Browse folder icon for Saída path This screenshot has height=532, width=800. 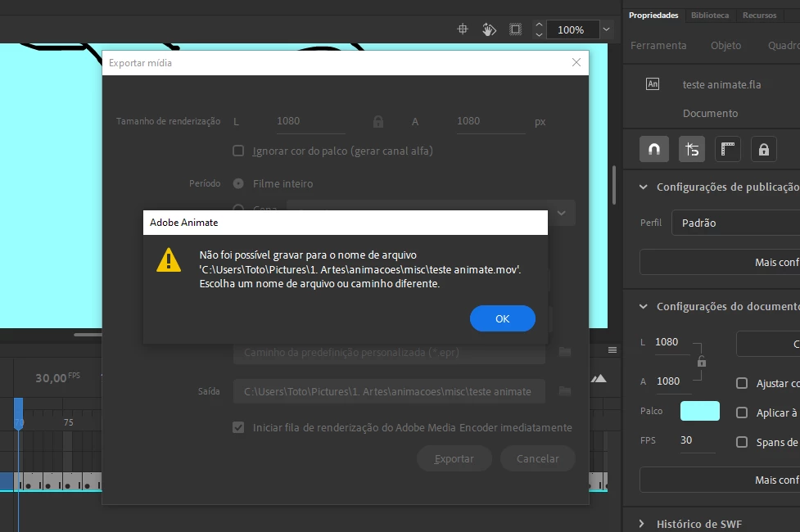[565, 390]
